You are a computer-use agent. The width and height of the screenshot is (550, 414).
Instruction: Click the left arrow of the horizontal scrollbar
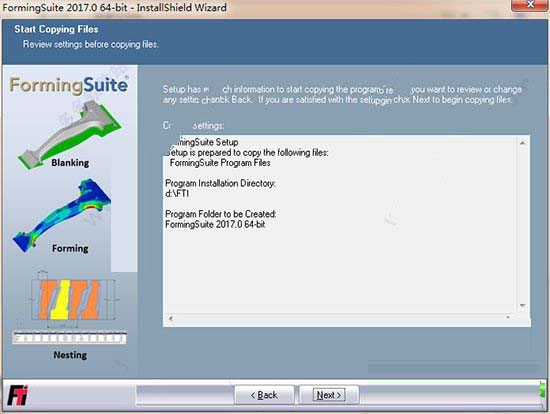point(171,319)
